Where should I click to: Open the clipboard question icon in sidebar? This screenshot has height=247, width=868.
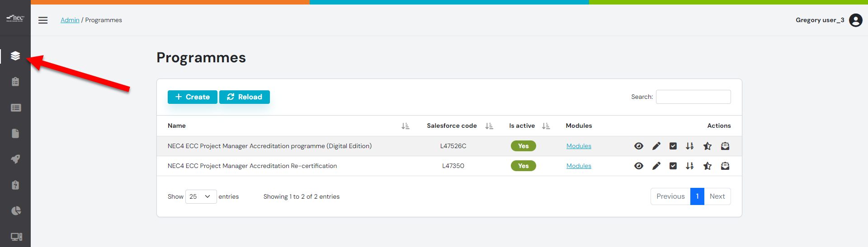click(15, 185)
